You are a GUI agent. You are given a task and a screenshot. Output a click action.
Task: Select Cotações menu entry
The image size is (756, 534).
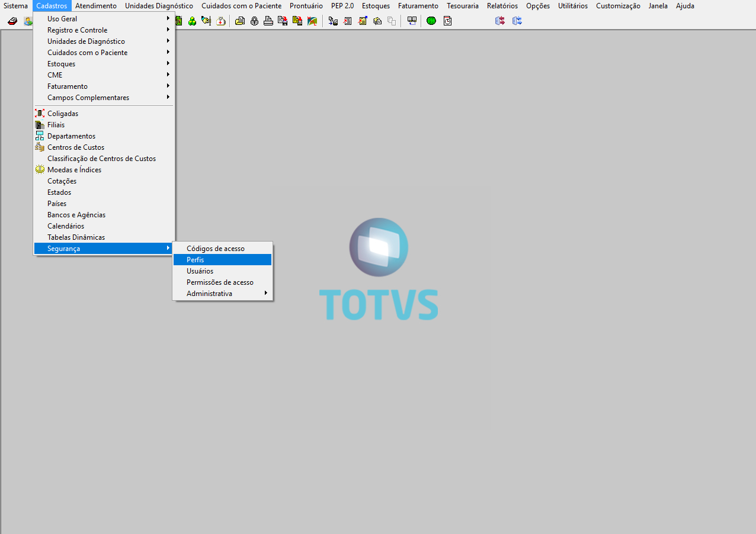click(104, 181)
